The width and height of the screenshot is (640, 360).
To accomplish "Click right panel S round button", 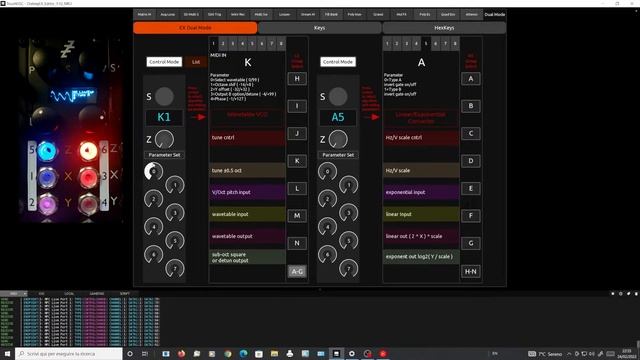I will (x=338, y=96).
